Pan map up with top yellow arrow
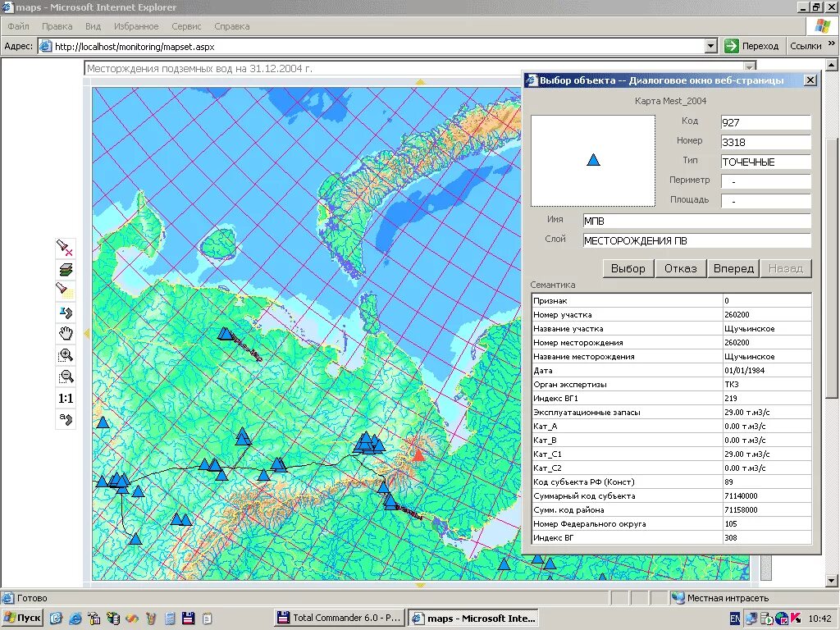 tap(421, 82)
